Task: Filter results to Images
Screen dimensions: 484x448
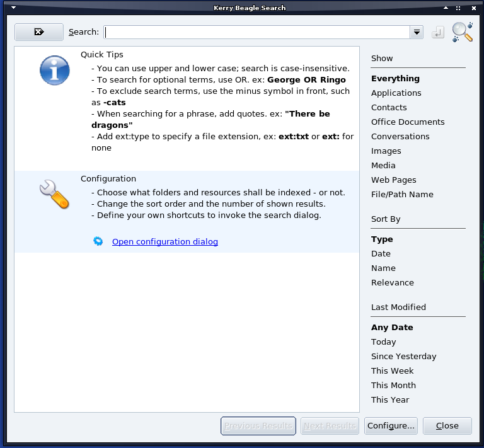Action: coord(386,151)
